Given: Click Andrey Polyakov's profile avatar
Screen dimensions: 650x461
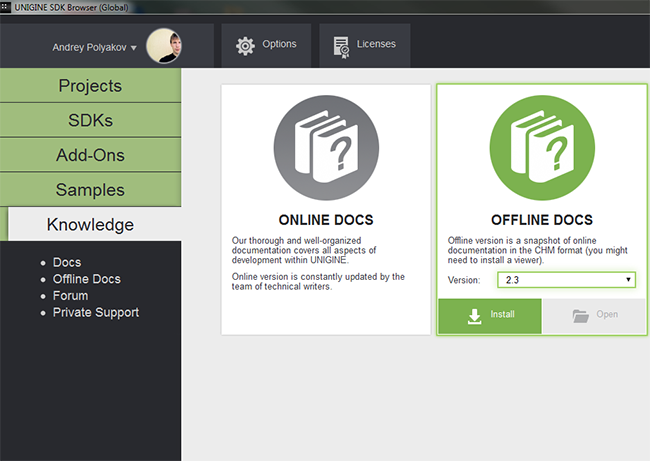Looking at the screenshot, I should 164,46.
